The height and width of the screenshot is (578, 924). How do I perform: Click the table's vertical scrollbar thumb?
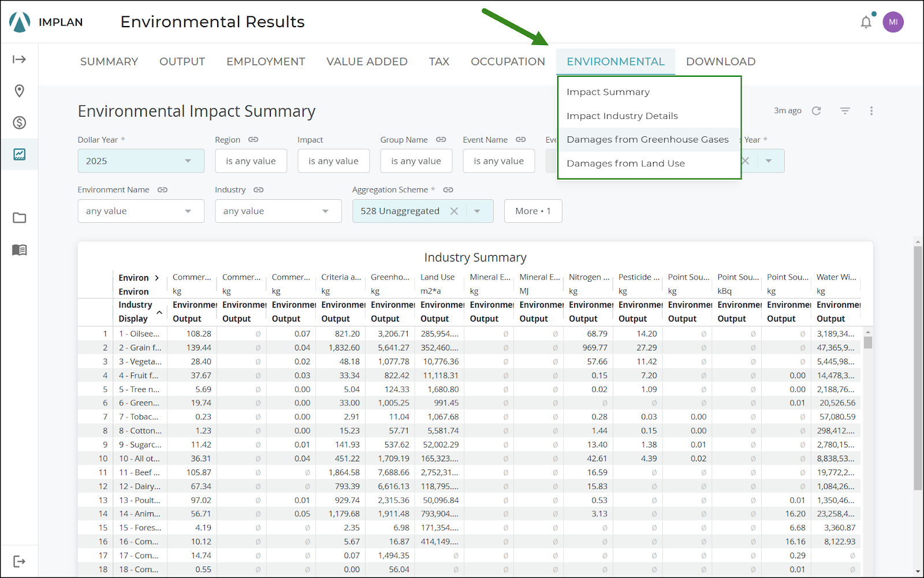coord(868,342)
